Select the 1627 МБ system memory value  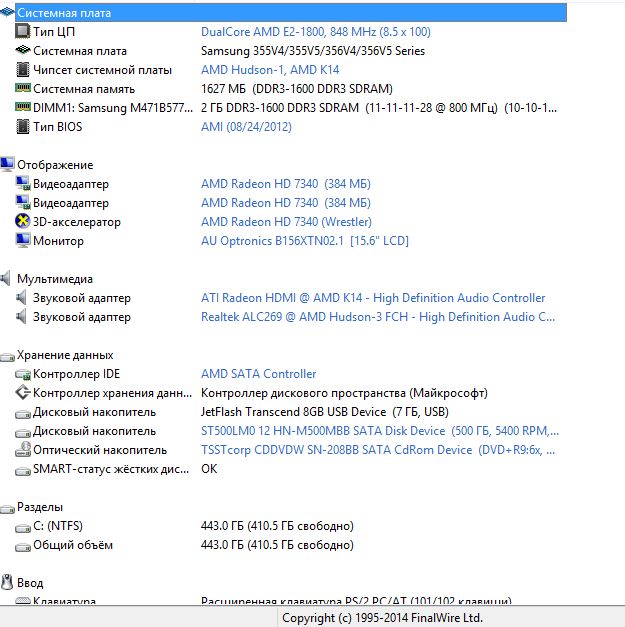[297, 89]
